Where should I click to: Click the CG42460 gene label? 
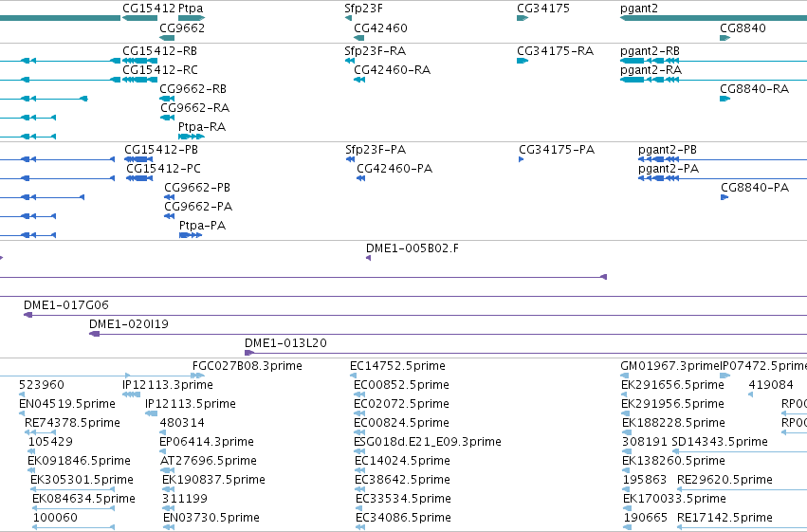pyautogui.click(x=380, y=28)
